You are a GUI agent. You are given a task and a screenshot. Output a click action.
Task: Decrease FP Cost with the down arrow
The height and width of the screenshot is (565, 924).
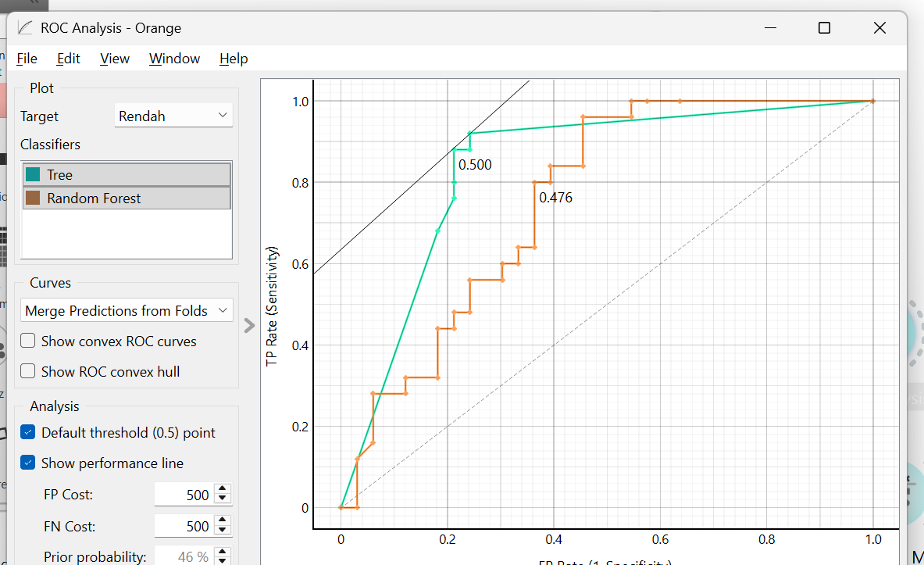click(222, 499)
